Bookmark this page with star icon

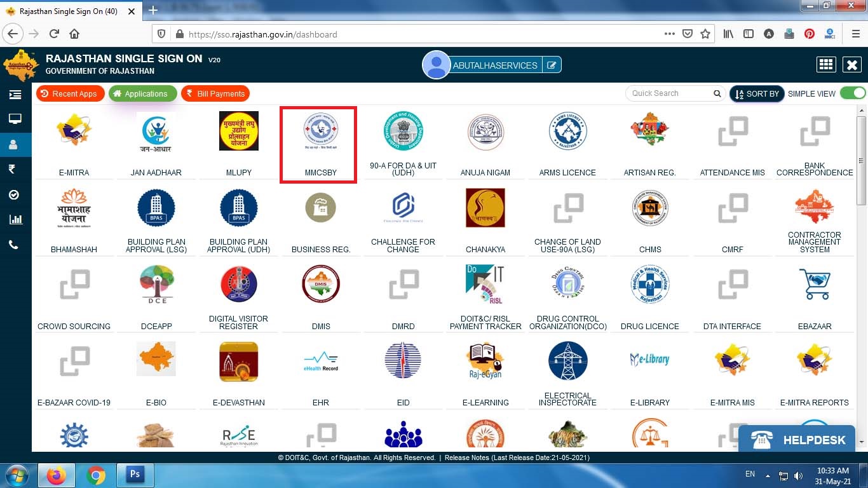tap(705, 34)
